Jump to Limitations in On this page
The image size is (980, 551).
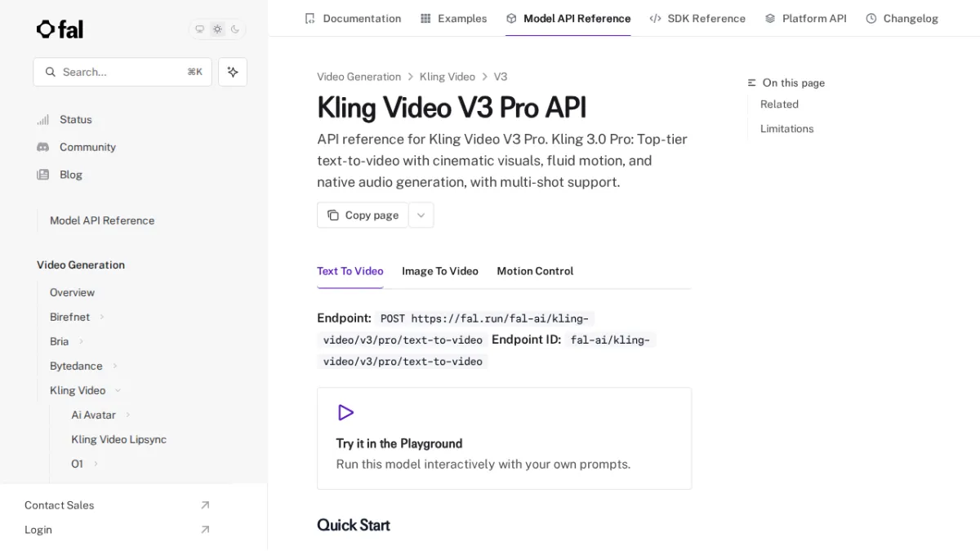[786, 129]
